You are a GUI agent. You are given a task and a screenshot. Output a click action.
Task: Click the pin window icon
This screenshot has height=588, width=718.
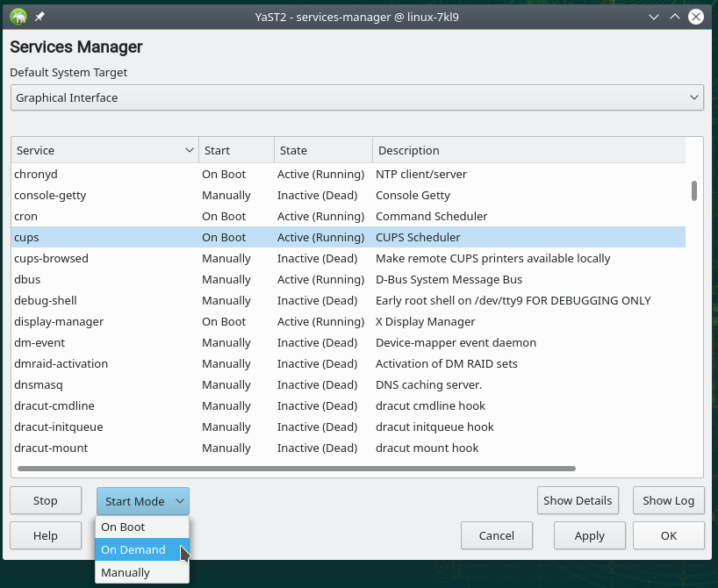(x=39, y=17)
